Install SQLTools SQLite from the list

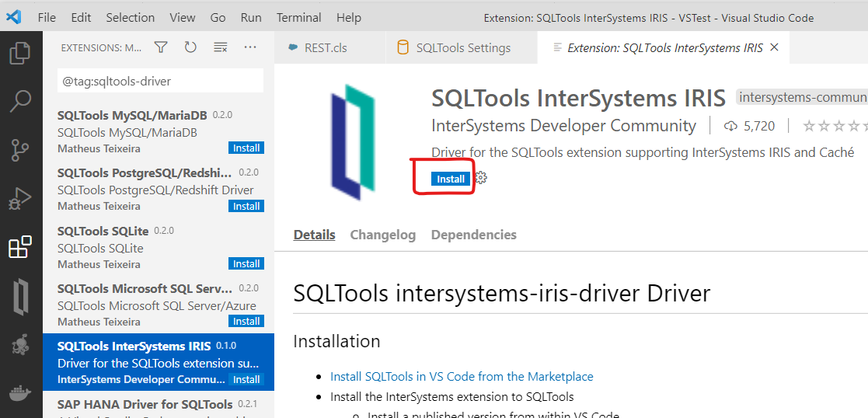pyautogui.click(x=246, y=264)
